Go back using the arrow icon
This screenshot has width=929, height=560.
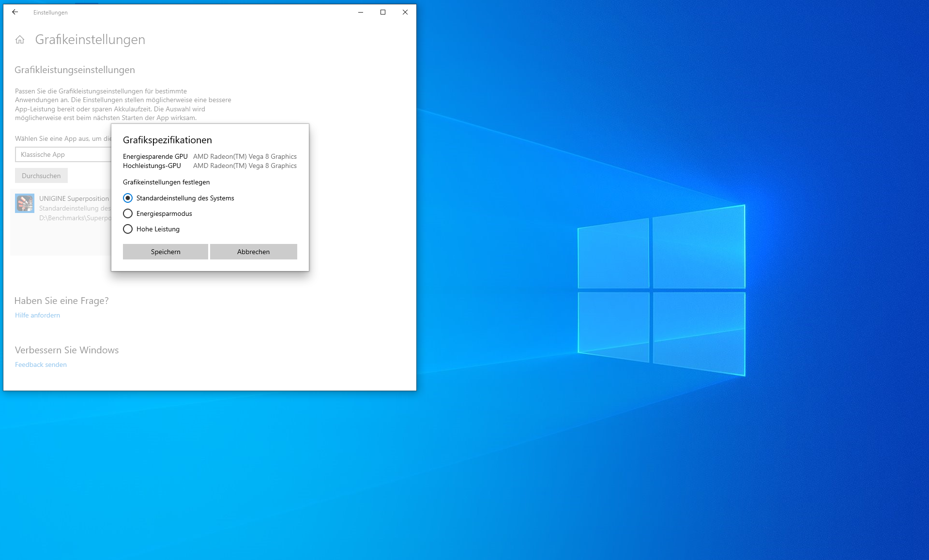coord(15,12)
